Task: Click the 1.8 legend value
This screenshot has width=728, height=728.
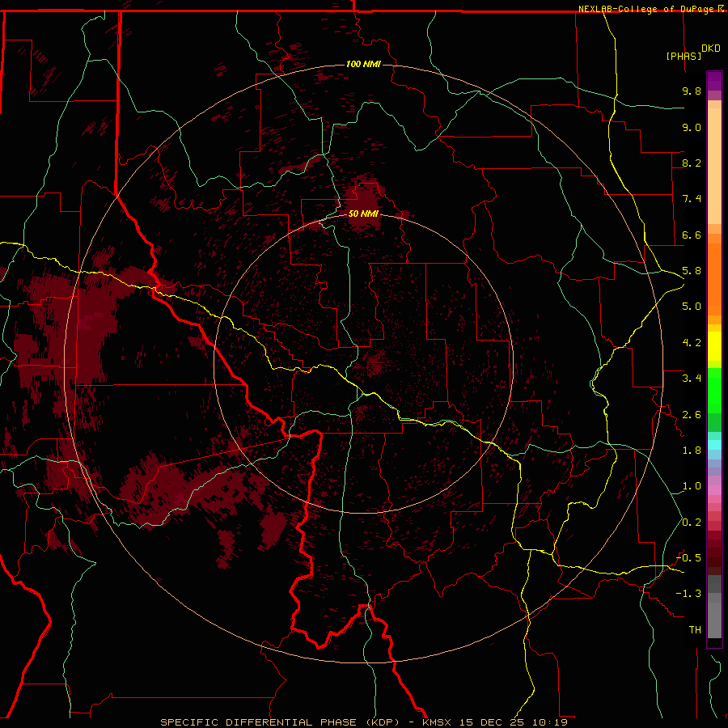Action: click(x=692, y=451)
